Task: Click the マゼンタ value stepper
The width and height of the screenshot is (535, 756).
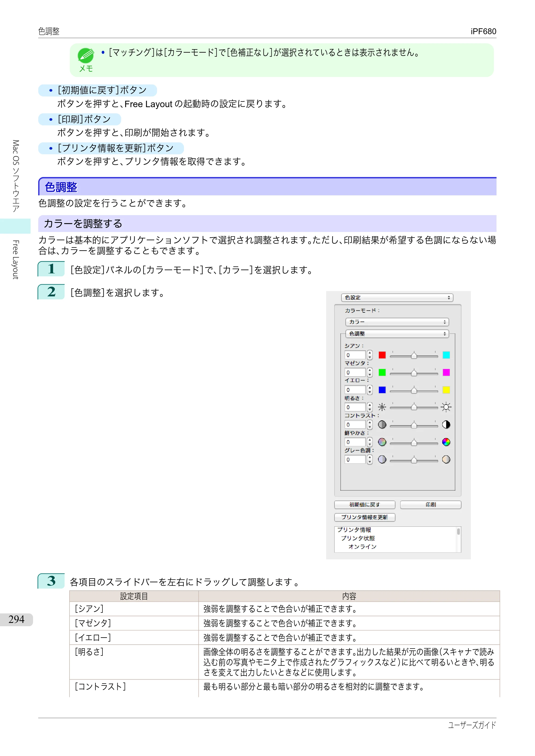Action: pos(370,373)
